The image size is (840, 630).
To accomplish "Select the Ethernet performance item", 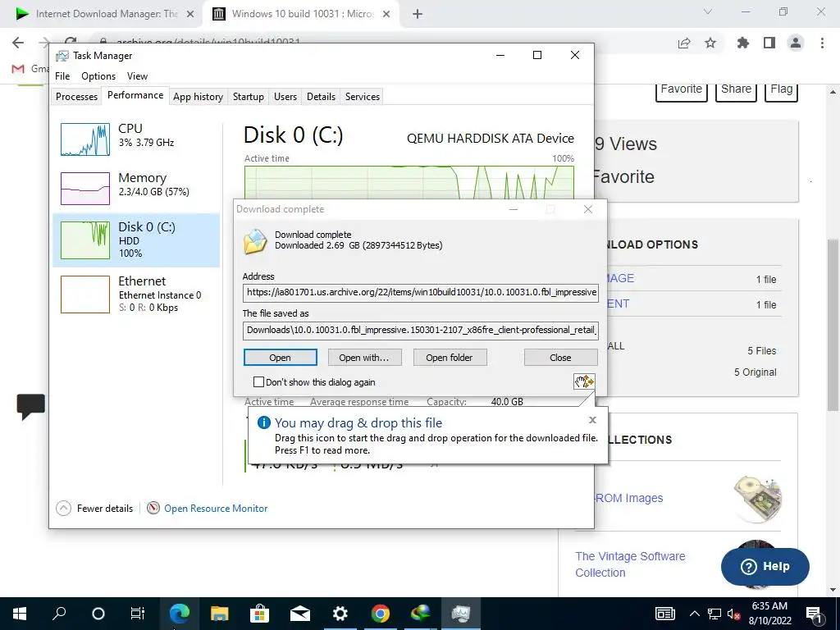I will point(136,294).
